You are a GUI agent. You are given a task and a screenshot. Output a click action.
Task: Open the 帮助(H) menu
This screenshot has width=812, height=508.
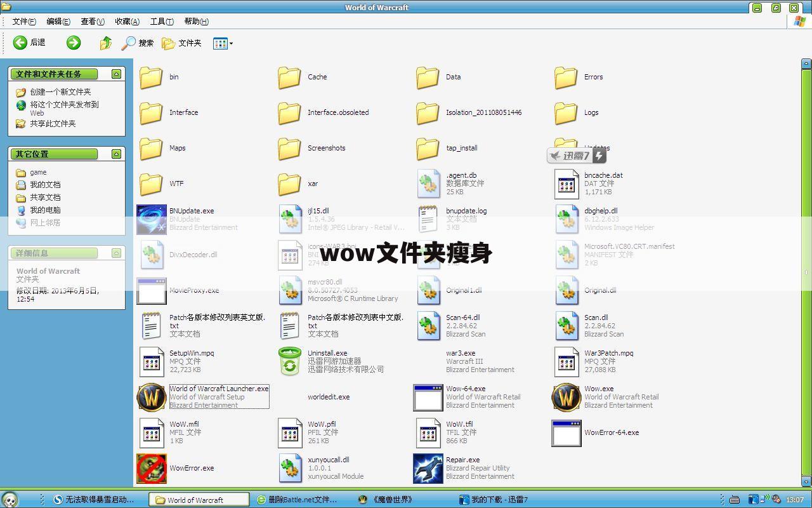[x=196, y=21]
